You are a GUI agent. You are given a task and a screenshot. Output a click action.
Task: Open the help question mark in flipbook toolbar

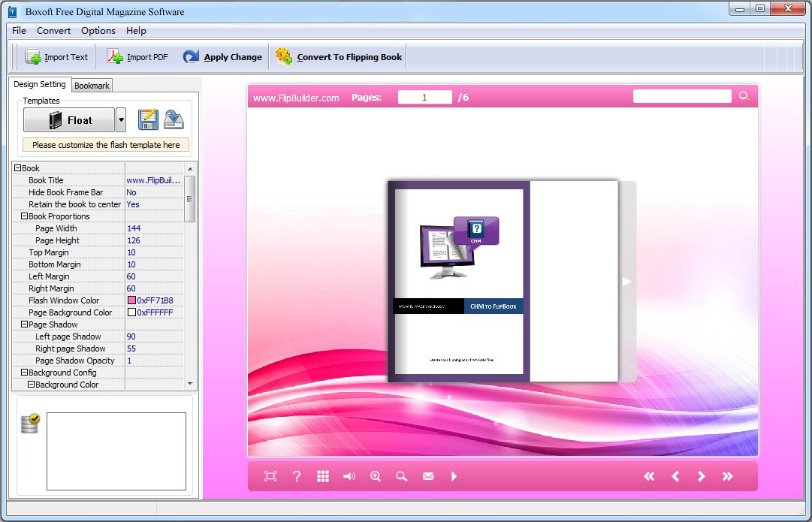point(296,476)
